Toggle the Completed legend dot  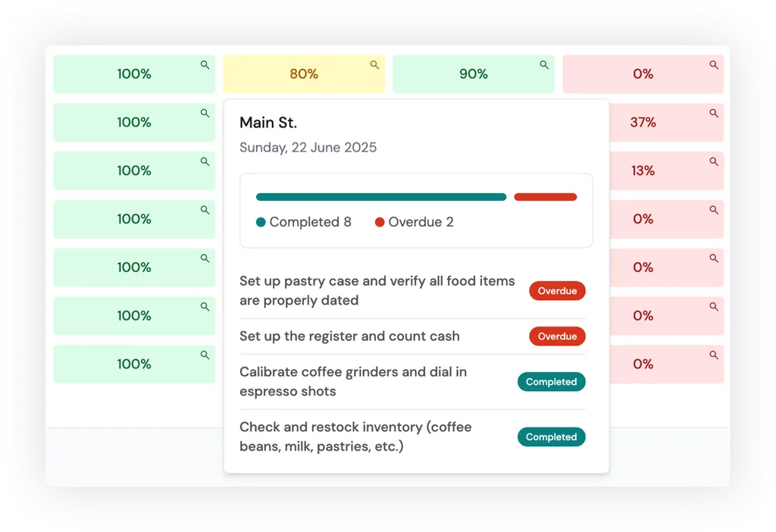(x=261, y=222)
